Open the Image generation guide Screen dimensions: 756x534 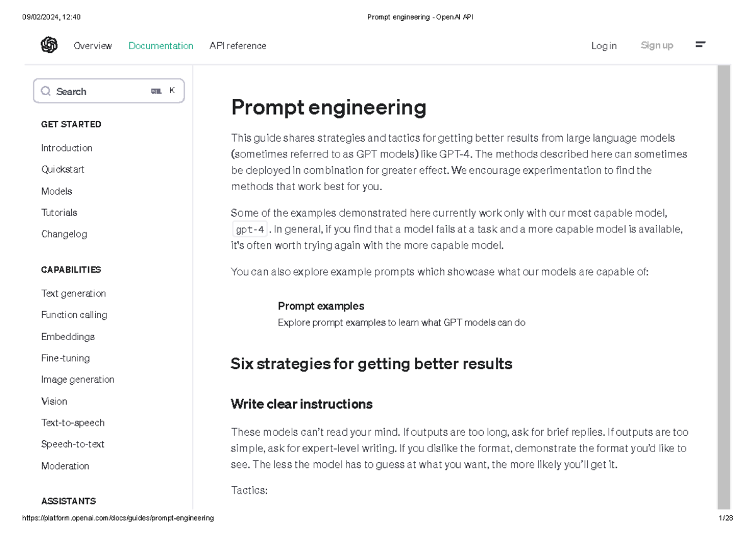78,380
